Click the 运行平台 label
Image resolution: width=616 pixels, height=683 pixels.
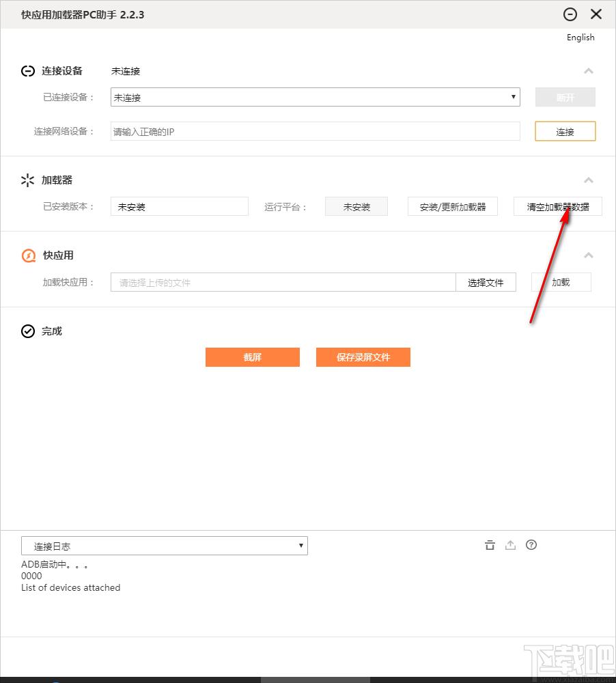pyautogui.click(x=285, y=207)
